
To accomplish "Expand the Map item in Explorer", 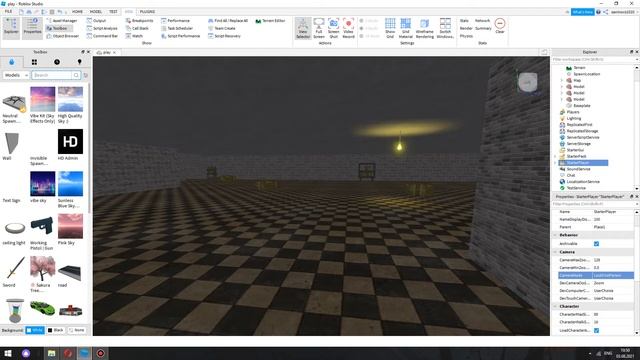I will tap(562, 80).
